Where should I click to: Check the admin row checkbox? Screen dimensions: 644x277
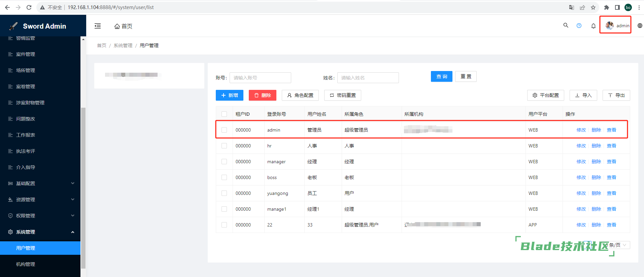tap(224, 130)
